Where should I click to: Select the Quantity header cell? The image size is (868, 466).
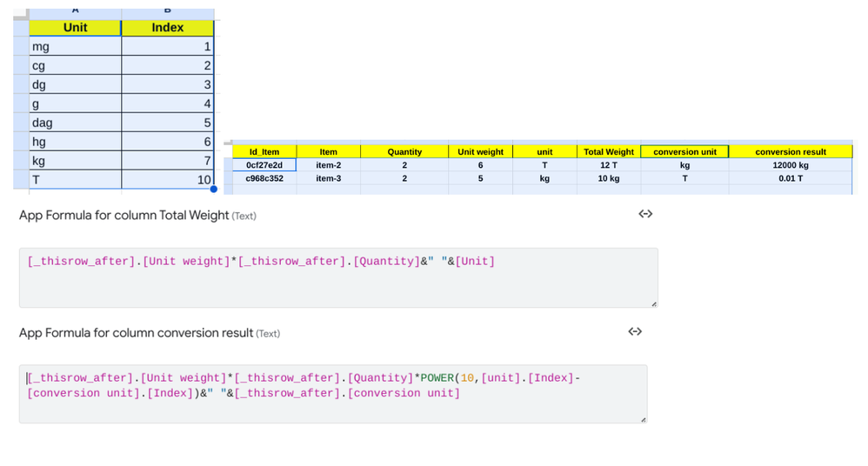click(x=404, y=151)
